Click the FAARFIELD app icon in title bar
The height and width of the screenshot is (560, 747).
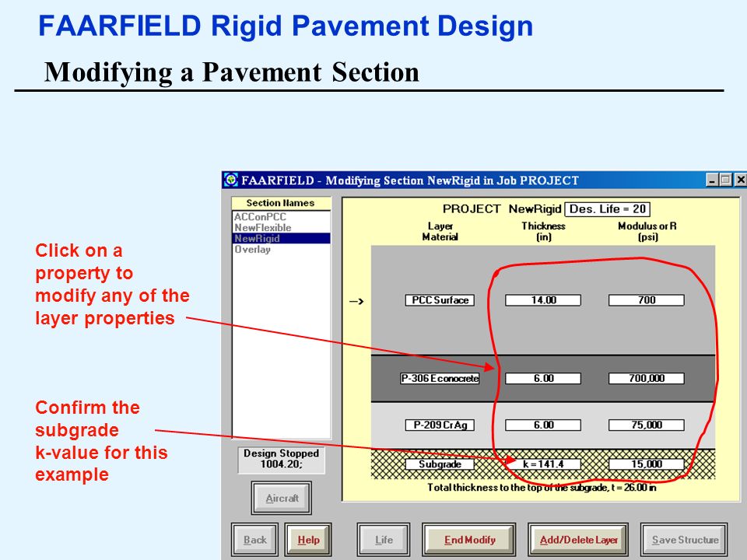[230, 180]
